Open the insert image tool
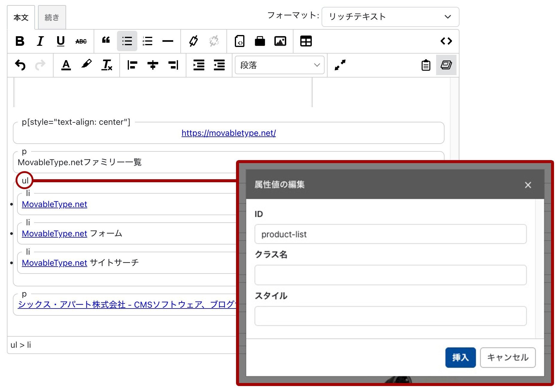This screenshot has height=392, width=560. click(280, 41)
